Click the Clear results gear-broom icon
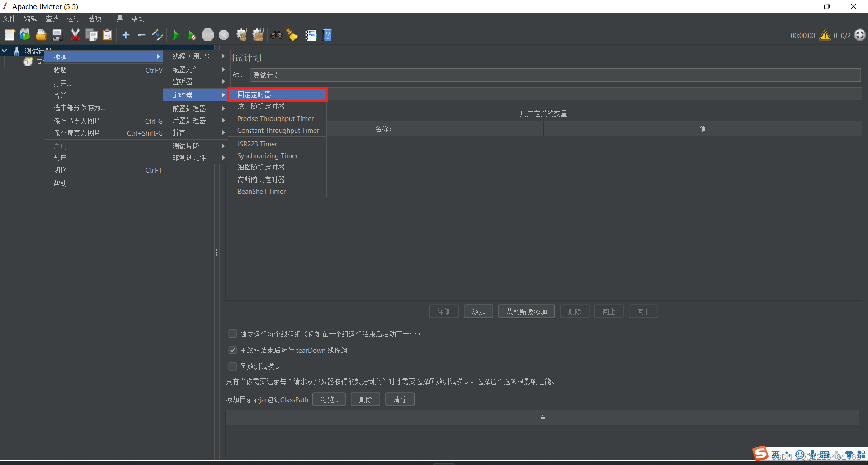The width and height of the screenshot is (868, 465). pyautogui.click(x=242, y=35)
